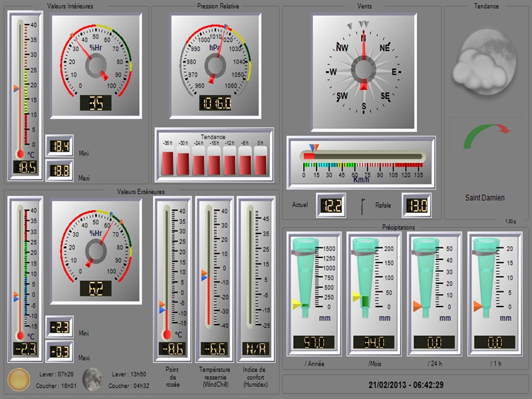
Task: Toggle the Rafale gust readout
Action: pyautogui.click(x=418, y=205)
